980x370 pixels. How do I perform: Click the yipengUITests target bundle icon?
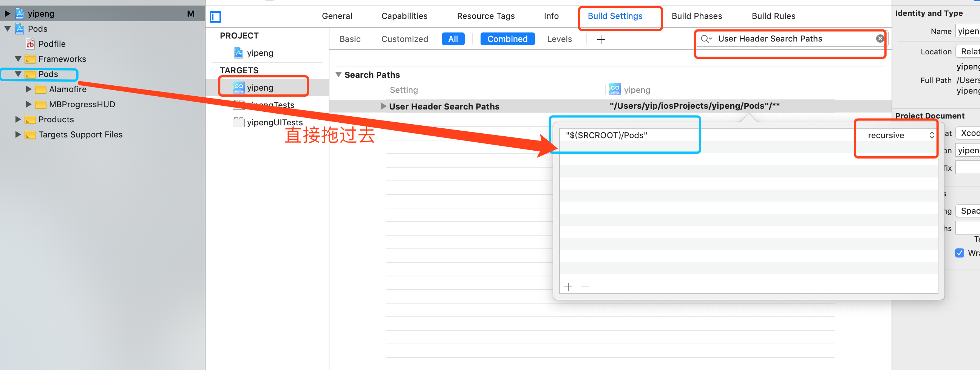[238, 122]
